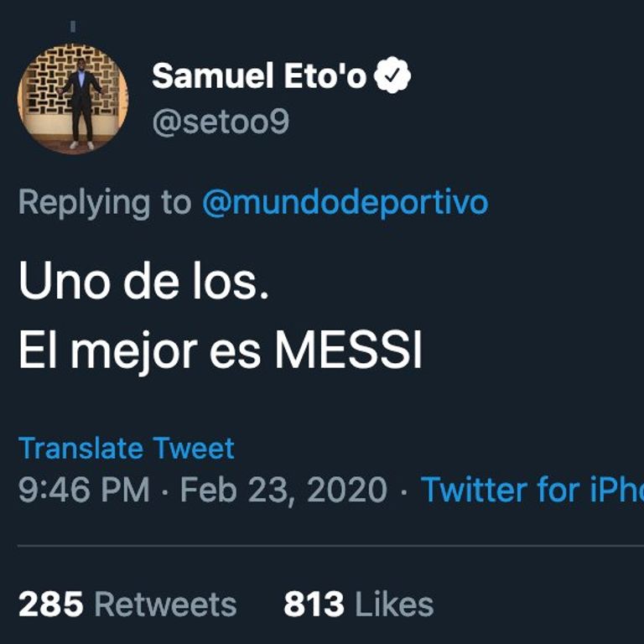The width and height of the screenshot is (644, 644).
Task: Open the Likes label
Action: [392, 605]
